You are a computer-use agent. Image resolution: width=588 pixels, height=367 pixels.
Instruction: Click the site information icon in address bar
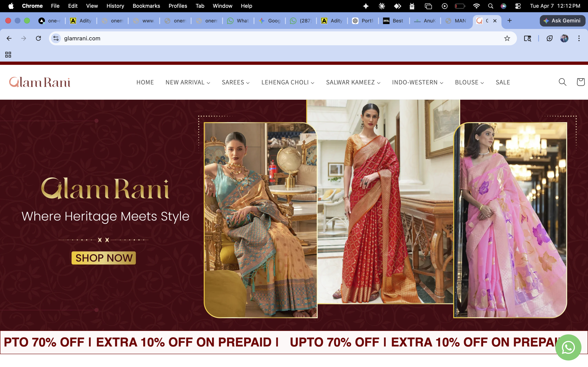pos(56,38)
